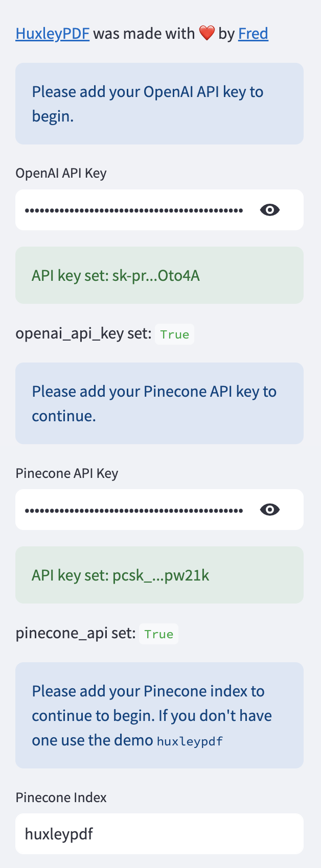
Task: Click the Pinecone API Key label
Action: [x=67, y=473]
